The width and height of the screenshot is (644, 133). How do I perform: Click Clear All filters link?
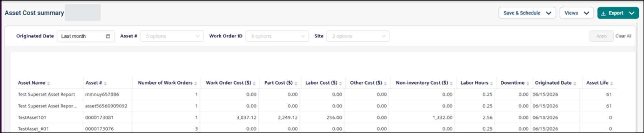click(x=623, y=36)
